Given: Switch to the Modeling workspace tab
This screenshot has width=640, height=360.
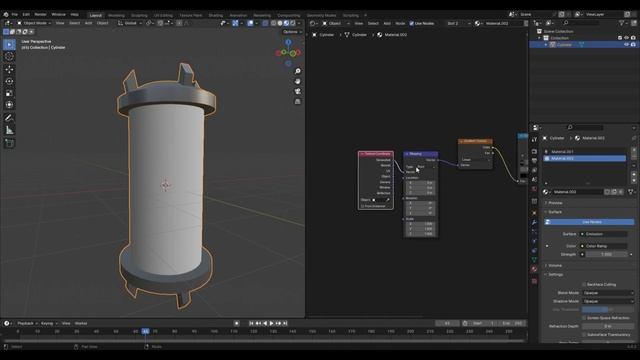Looking at the screenshot, I should click(116, 15).
